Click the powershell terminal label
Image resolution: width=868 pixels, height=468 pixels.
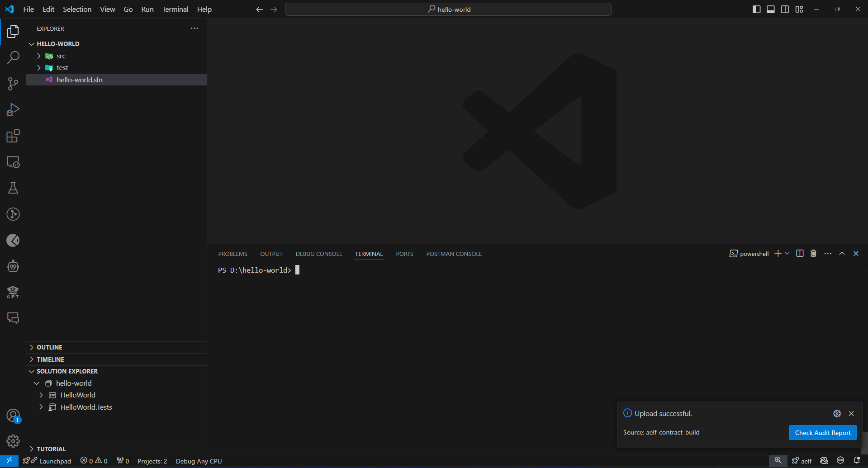tap(749, 254)
